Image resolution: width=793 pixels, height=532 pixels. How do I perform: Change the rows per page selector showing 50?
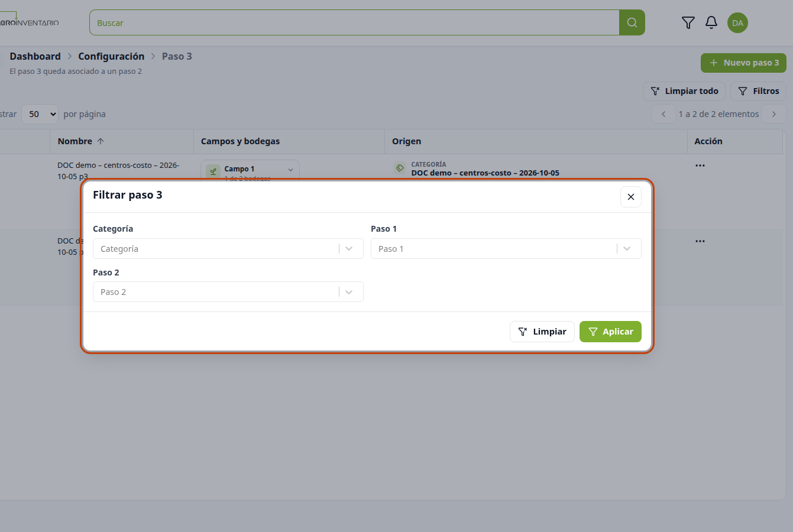(x=40, y=114)
